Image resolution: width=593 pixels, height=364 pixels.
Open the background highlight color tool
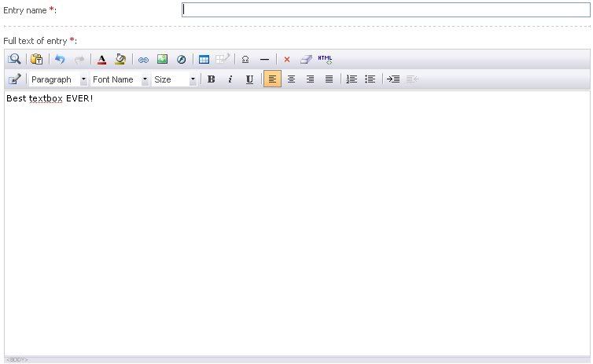[x=120, y=59]
